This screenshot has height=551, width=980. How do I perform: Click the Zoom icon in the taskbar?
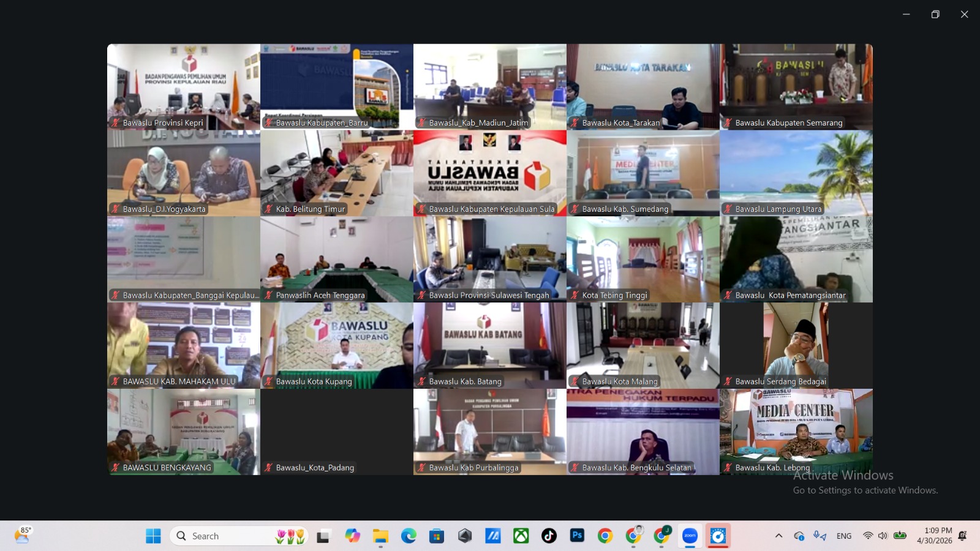(690, 536)
